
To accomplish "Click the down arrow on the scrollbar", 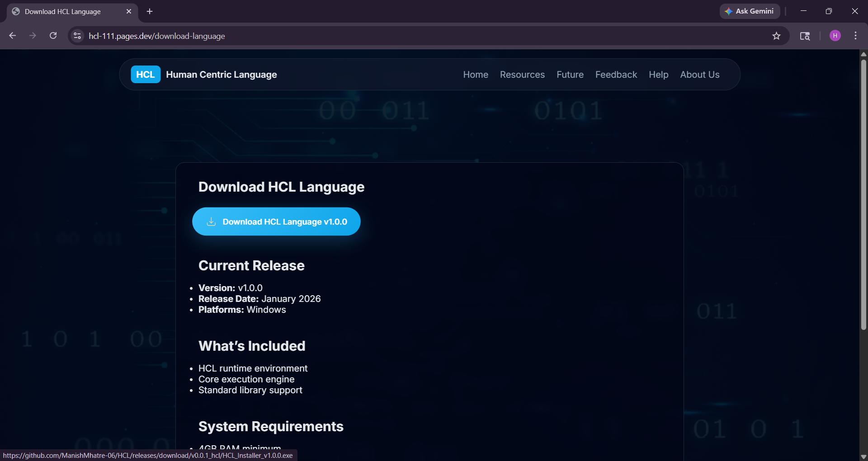I will click(x=863, y=456).
